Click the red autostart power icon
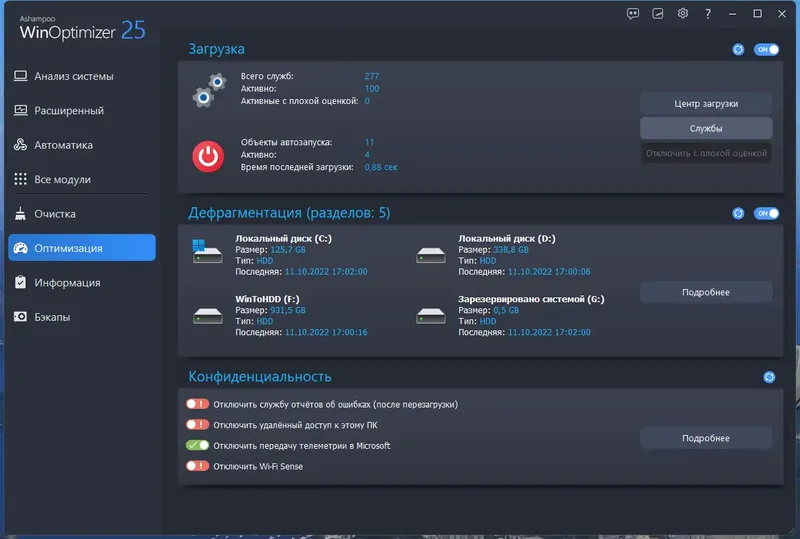This screenshot has height=539, width=800. point(208,156)
